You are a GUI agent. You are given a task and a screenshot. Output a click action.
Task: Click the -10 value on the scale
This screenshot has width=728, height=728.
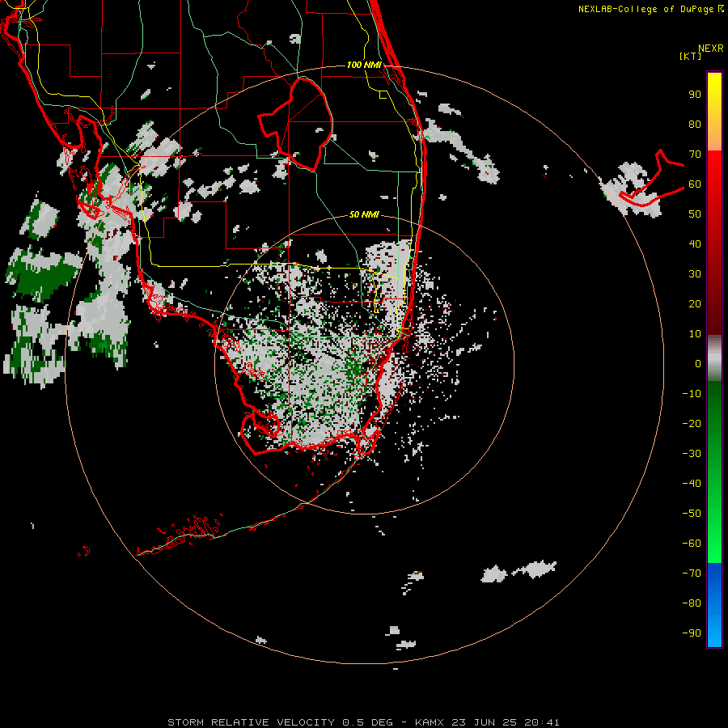click(692, 394)
